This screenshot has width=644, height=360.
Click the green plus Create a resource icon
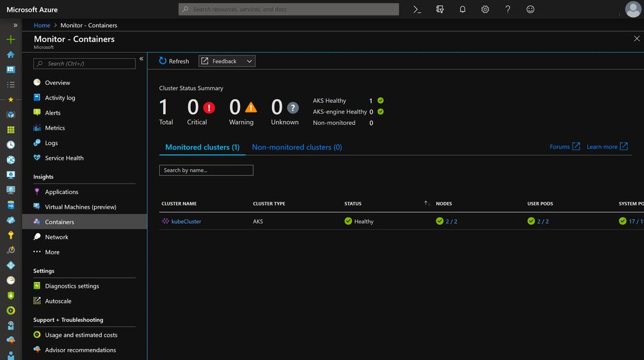point(11,39)
